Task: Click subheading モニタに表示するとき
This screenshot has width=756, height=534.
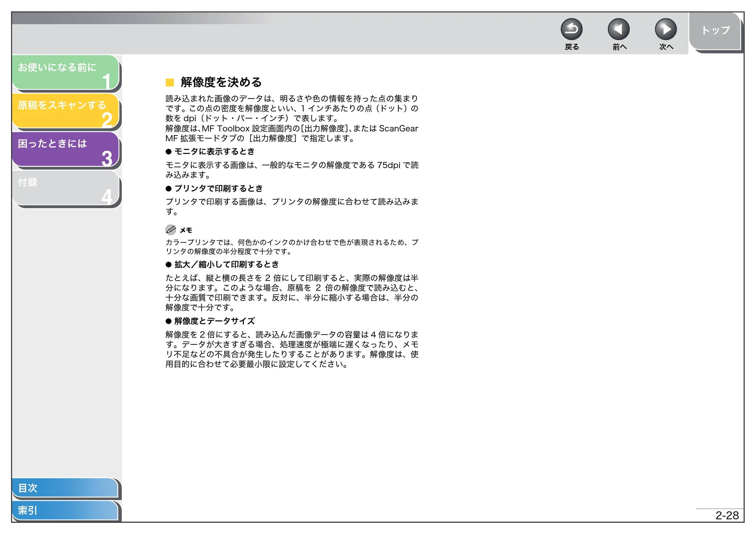Action: tap(214, 151)
